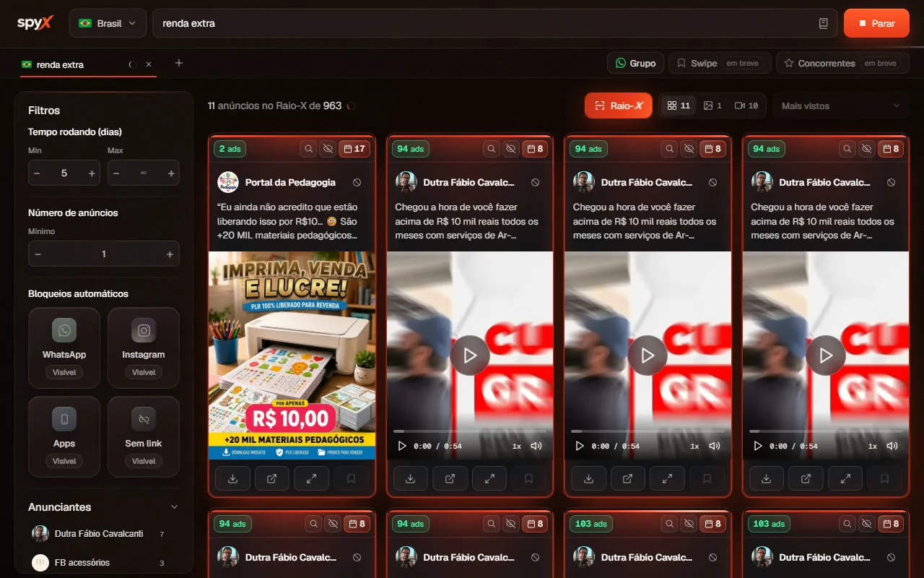The width and height of the screenshot is (924, 578).
Task: Toggle Sem link automatic block
Action: (x=144, y=437)
